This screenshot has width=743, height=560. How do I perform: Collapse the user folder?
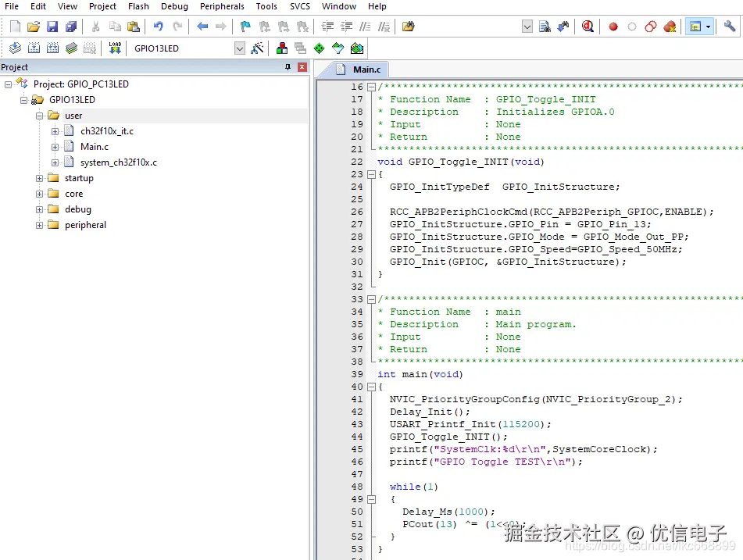click(x=39, y=116)
